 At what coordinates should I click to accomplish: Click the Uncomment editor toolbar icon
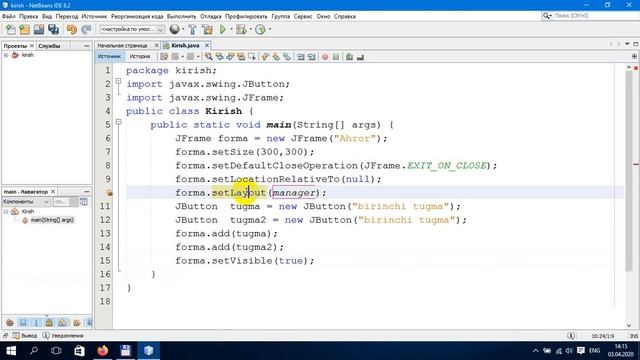[x=360, y=57]
